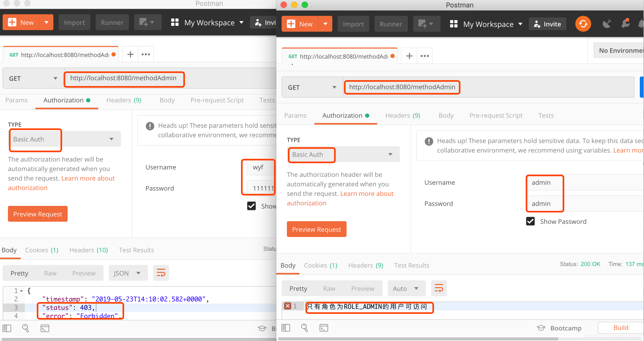Toggle sidebar icon in left window status bar
644x341 pixels.
click(x=7, y=328)
